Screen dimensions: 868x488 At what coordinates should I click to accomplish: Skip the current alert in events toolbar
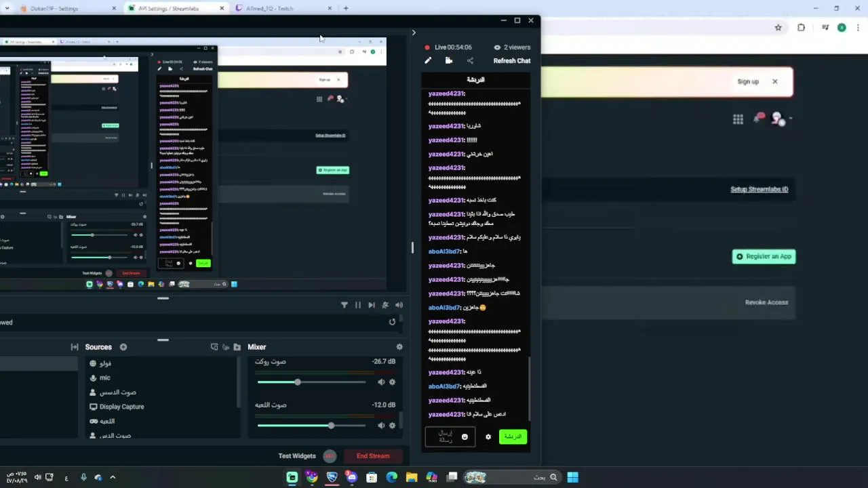coord(372,305)
